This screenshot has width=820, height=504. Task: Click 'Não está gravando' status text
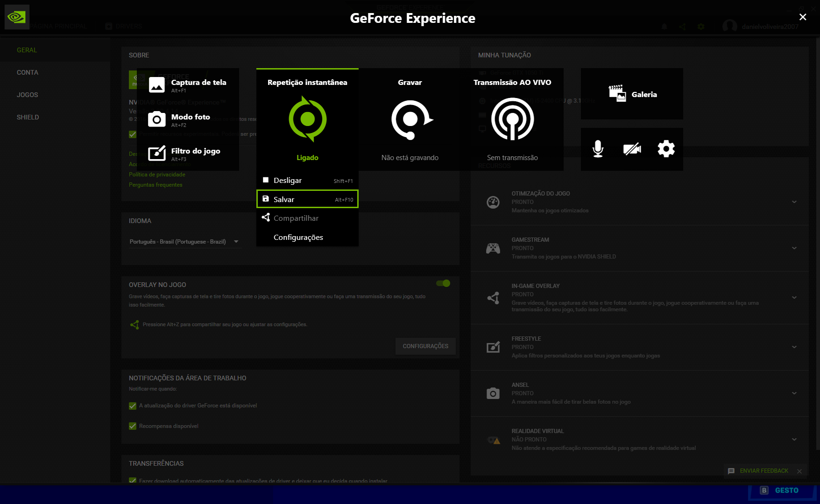(410, 158)
